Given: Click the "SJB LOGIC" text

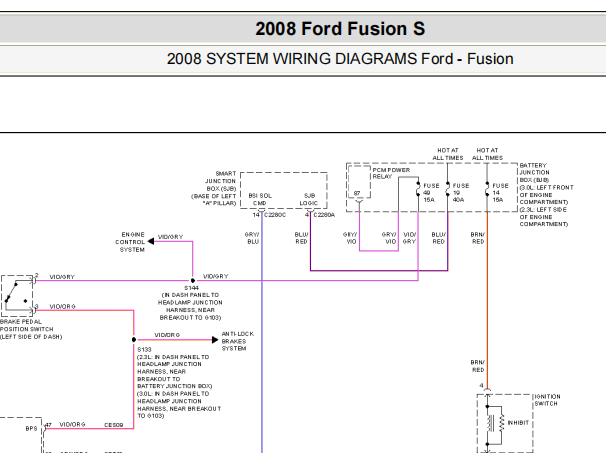Looking at the screenshot, I should point(309,199).
